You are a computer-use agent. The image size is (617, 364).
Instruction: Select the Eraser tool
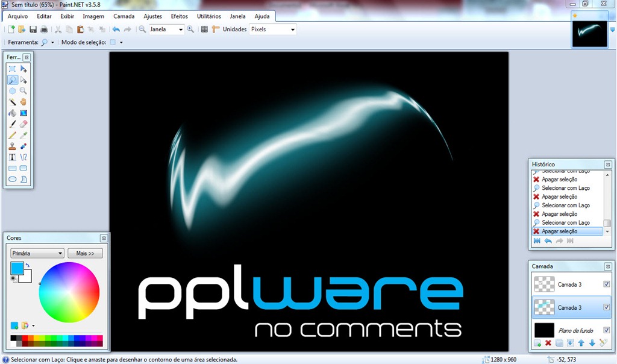[x=23, y=124]
